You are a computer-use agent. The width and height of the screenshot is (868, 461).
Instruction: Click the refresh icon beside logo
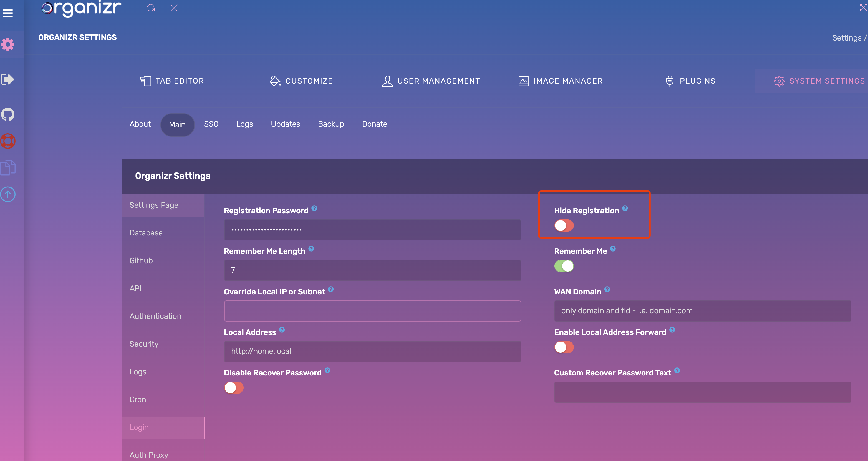151,8
